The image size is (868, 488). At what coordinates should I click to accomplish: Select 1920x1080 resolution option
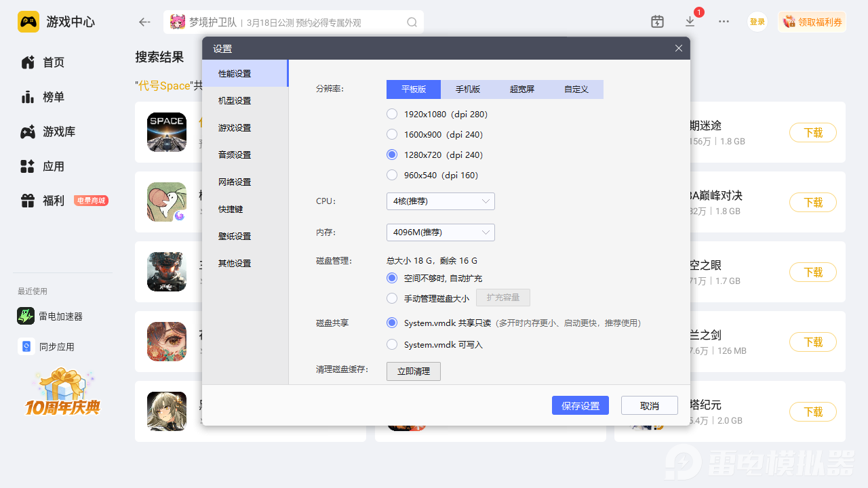pos(392,114)
